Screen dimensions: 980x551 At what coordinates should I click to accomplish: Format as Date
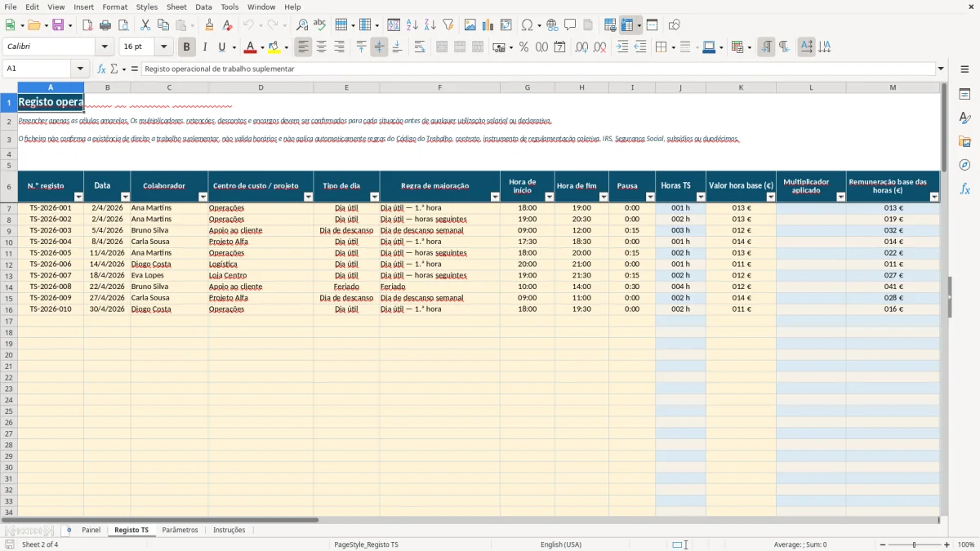(x=559, y=47)
